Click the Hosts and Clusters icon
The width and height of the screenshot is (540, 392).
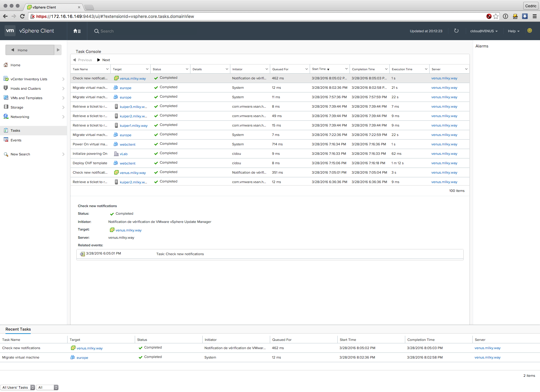click(x=6, y=88)
